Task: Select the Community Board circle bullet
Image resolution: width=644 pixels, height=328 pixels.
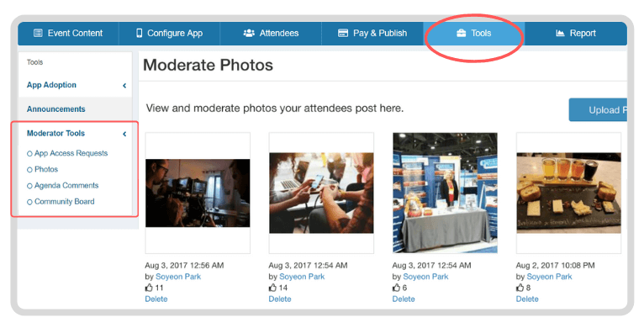Action: (x=29, y=202)
